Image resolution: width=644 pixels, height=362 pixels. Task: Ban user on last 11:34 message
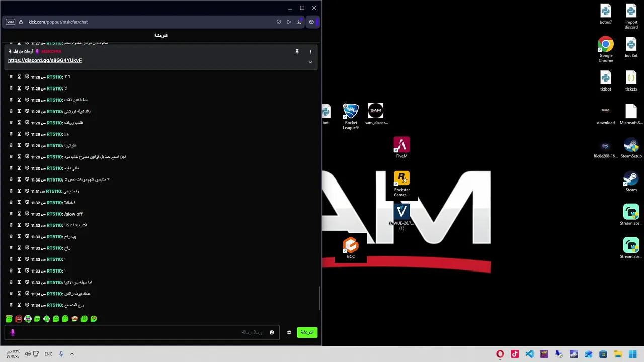(x=27, y=305)
